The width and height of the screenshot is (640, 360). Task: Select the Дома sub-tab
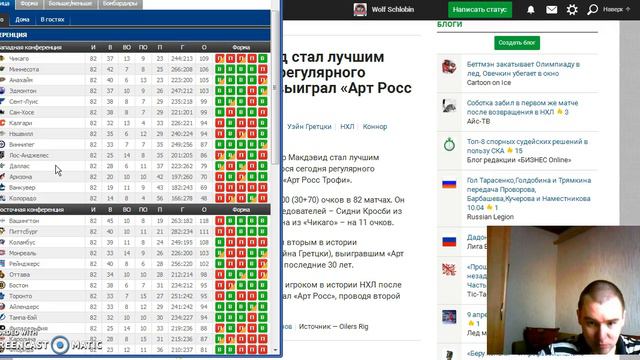tap(22, 20)
